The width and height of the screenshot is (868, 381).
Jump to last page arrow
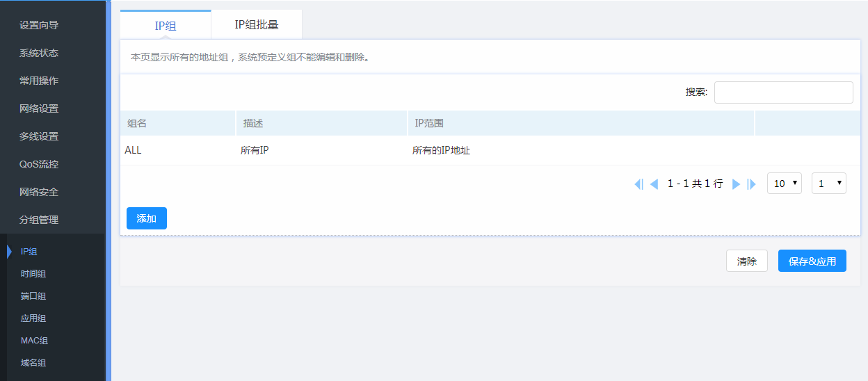[751, 184]
